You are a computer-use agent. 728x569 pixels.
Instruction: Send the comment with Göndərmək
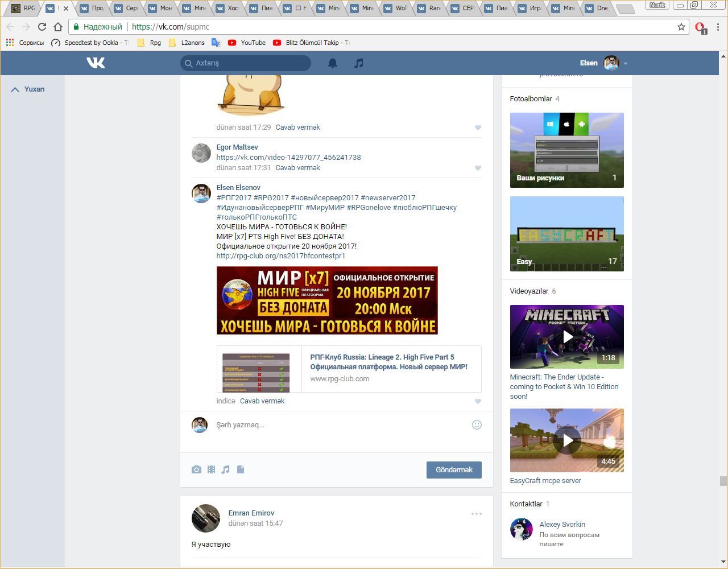click(454, 469)
